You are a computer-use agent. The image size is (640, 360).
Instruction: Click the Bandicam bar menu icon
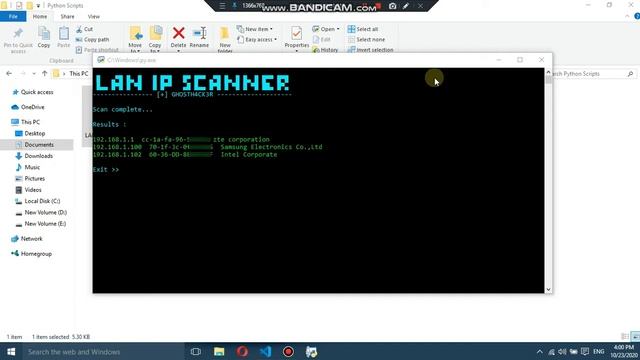[222, 6]
